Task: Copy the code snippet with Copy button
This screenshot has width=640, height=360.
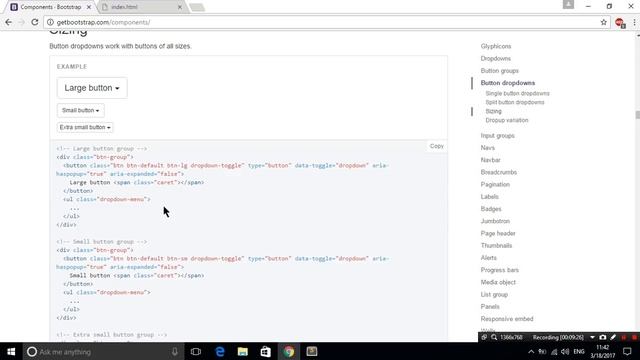Action: (436, 146)
